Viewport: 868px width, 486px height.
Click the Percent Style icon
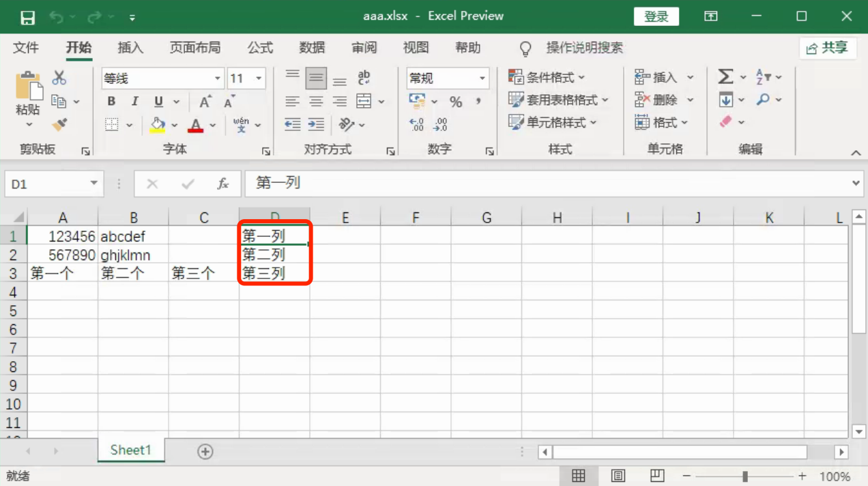[x=456, y=102]
